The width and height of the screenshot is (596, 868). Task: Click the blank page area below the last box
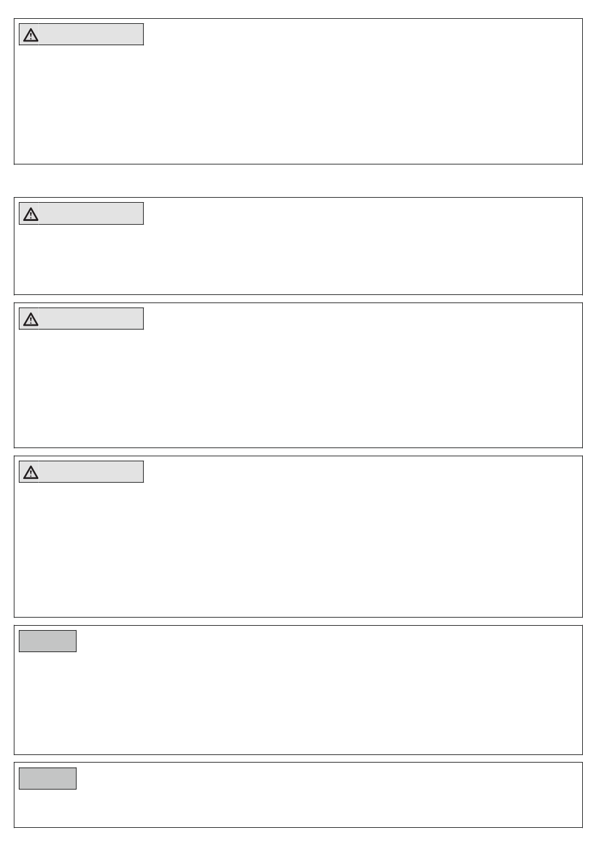[298, 847]
